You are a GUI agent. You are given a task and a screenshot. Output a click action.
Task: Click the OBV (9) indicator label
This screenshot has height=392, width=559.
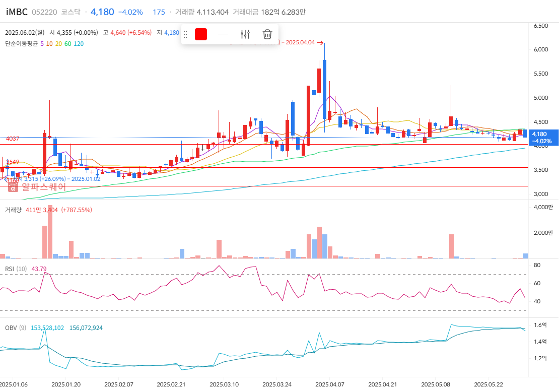tap(16, 328)
